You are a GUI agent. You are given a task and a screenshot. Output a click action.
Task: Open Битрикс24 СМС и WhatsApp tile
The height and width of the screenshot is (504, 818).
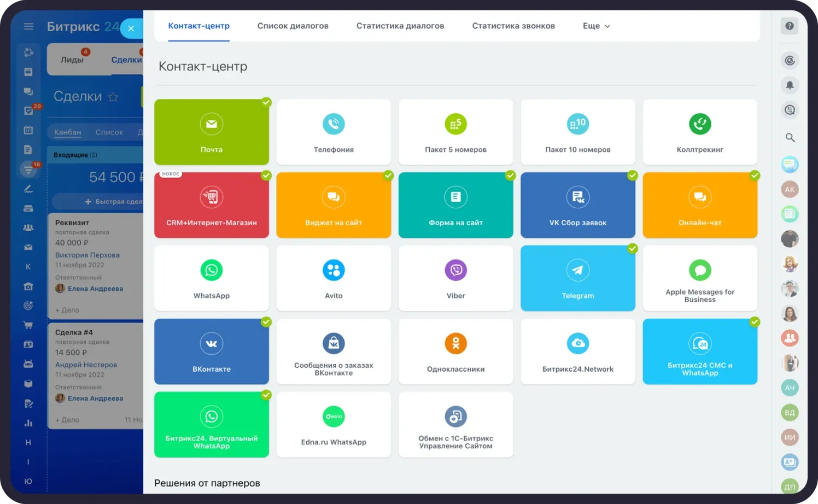700,351
